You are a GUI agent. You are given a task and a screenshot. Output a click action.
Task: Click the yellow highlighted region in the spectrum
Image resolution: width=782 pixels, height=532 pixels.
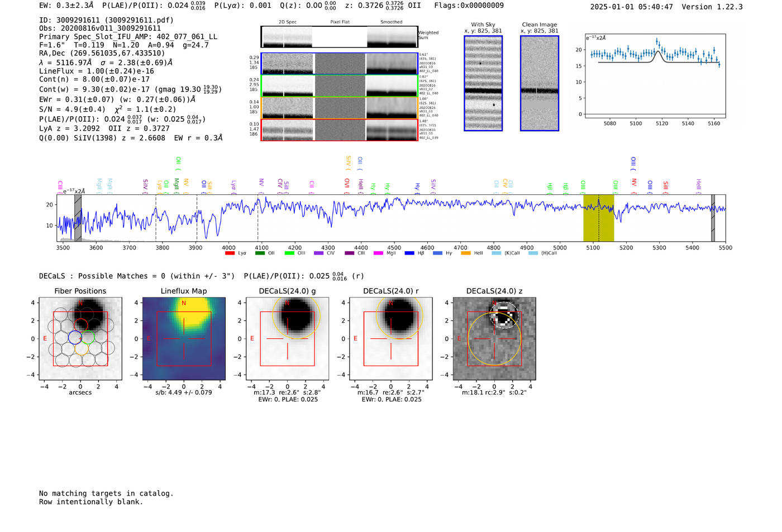[599, 218]
